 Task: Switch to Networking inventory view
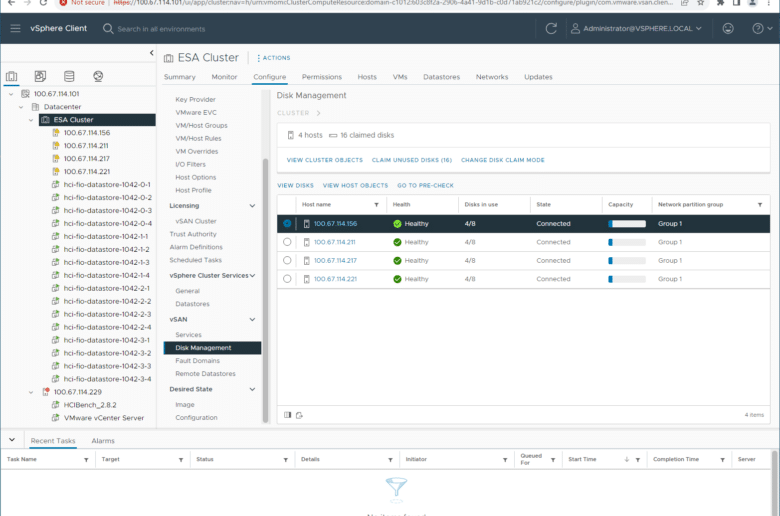coord(98,76)
